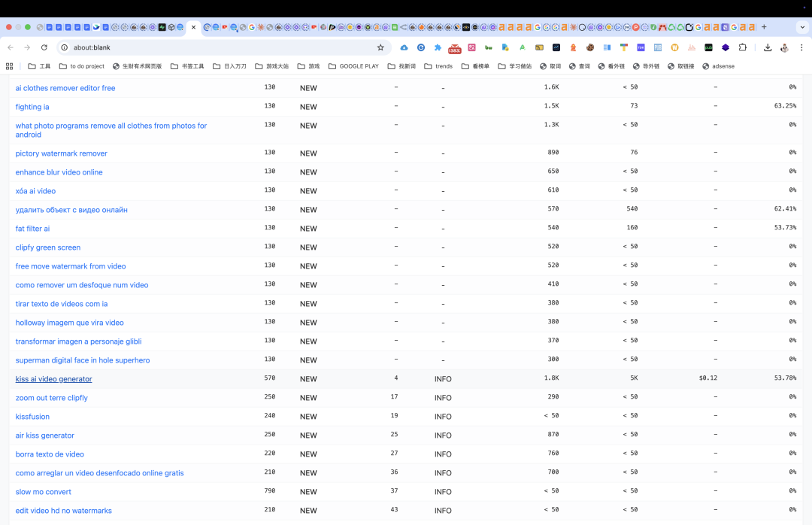Click the 导外链 bookmarklet
Viewport: 812px width, 525px height.
pos(647,66)
